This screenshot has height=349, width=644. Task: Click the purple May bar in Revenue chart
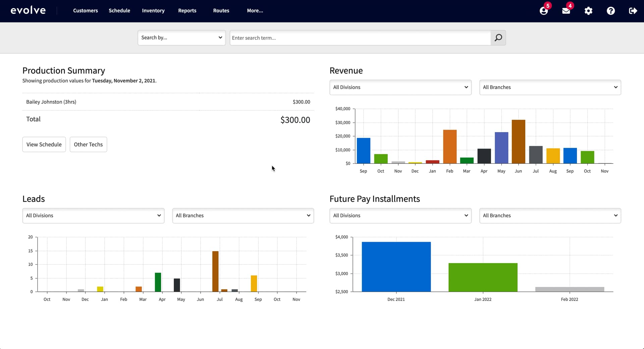[x=501, y=148]
